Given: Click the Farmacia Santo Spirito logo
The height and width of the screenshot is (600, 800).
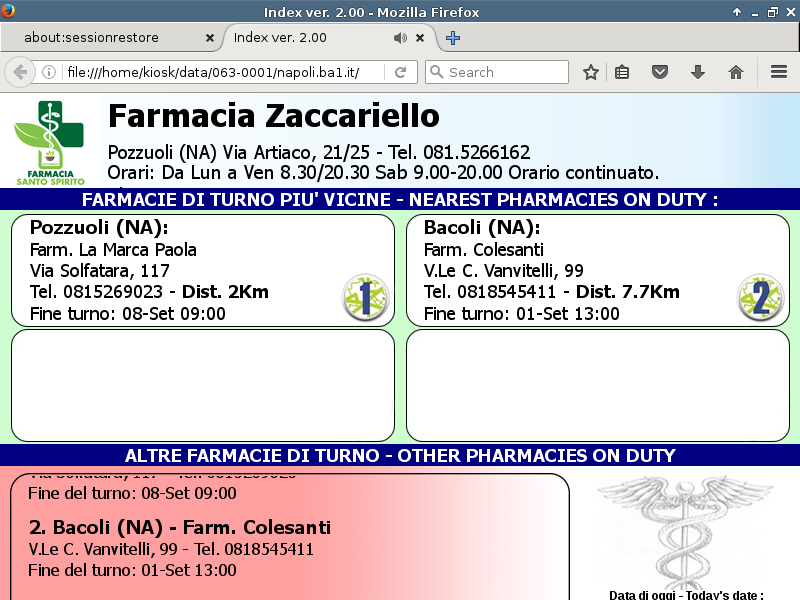Looking at the screenshot, I should (x=50, y=142).
